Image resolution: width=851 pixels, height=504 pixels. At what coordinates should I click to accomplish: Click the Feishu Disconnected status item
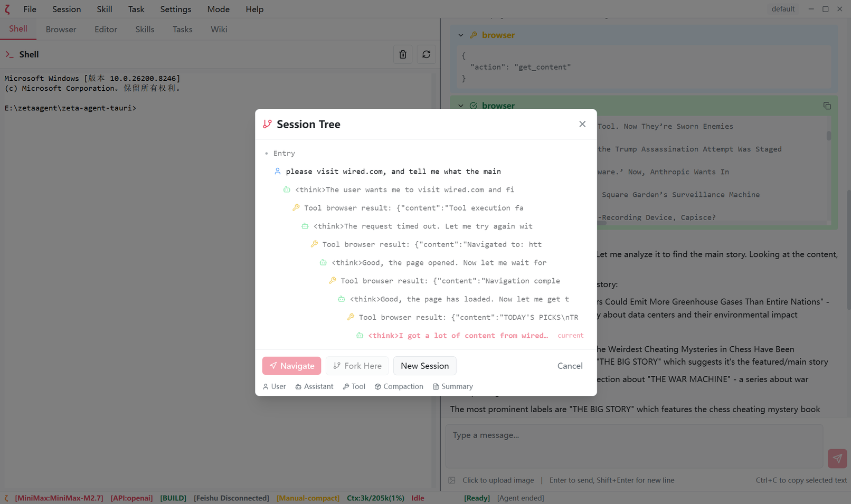[x=231, y=498]
